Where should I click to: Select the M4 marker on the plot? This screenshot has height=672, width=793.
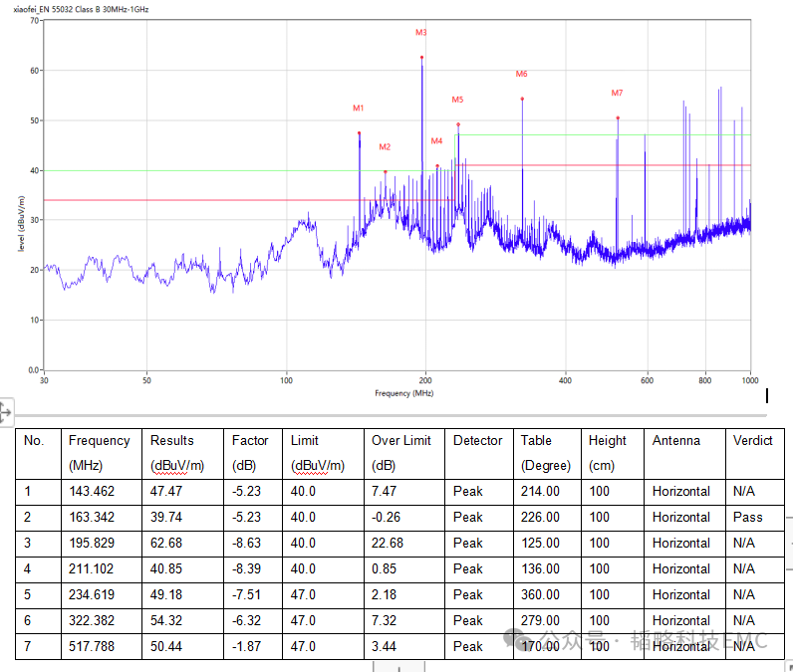[x=436, y=166]
